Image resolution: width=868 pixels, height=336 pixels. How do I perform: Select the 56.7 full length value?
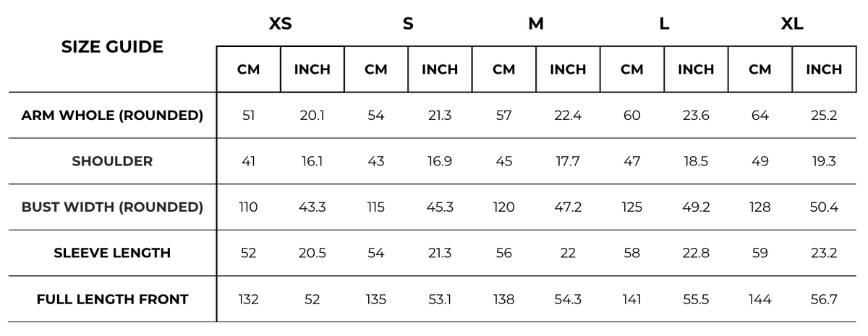click(824, 299)
